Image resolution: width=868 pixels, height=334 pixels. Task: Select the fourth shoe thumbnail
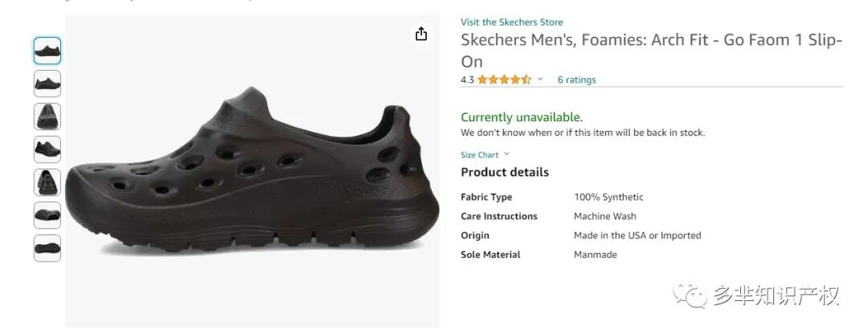[47, 149]
